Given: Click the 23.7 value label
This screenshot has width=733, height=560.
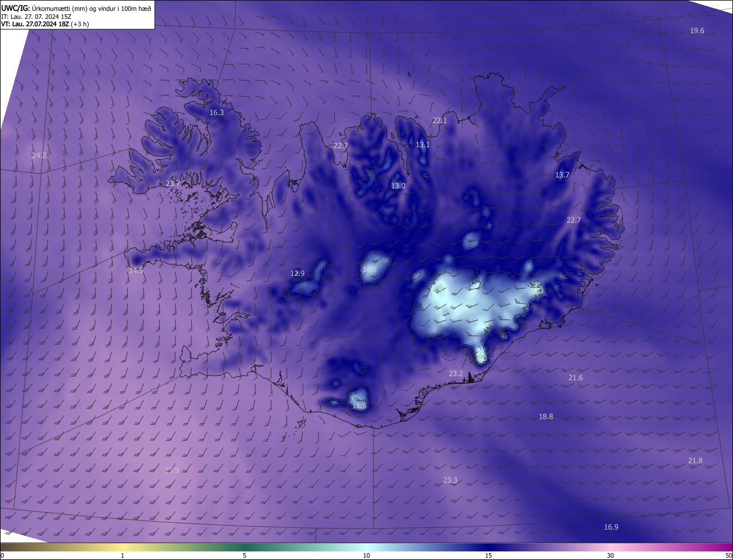Looking at the screenshot, I should click(x=173, y=184).
